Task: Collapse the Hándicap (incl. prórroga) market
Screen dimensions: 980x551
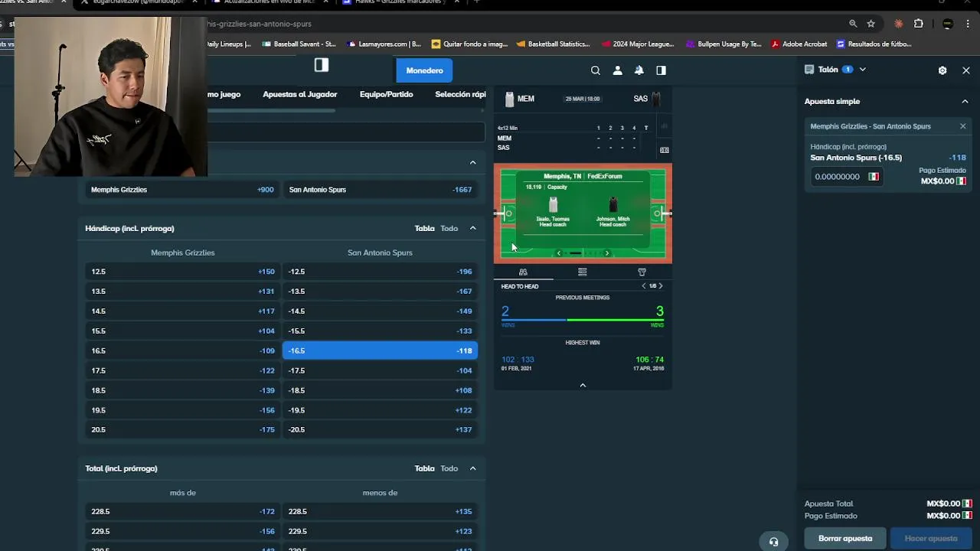Action: (x=472, y=228)
